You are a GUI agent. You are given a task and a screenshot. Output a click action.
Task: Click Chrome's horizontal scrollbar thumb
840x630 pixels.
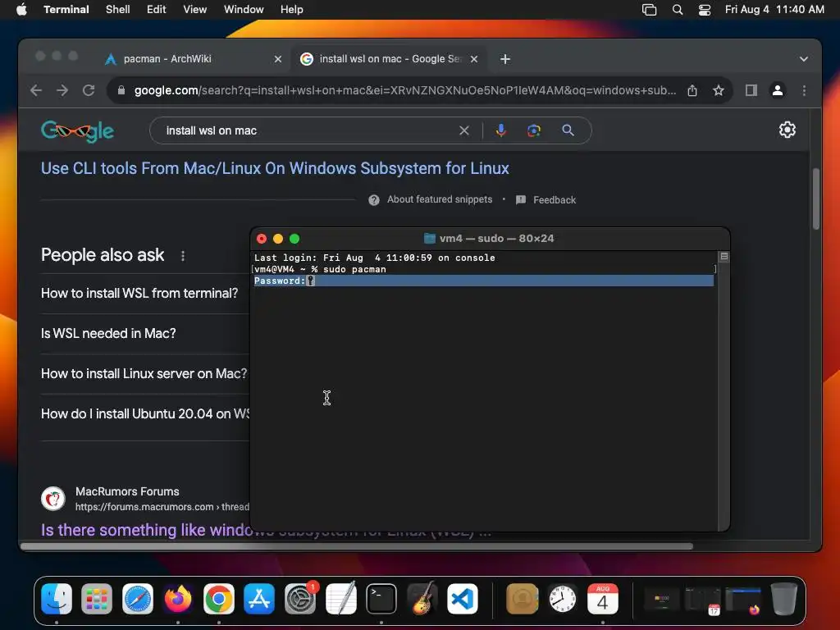pyautogui.click(x=357, y=546)
